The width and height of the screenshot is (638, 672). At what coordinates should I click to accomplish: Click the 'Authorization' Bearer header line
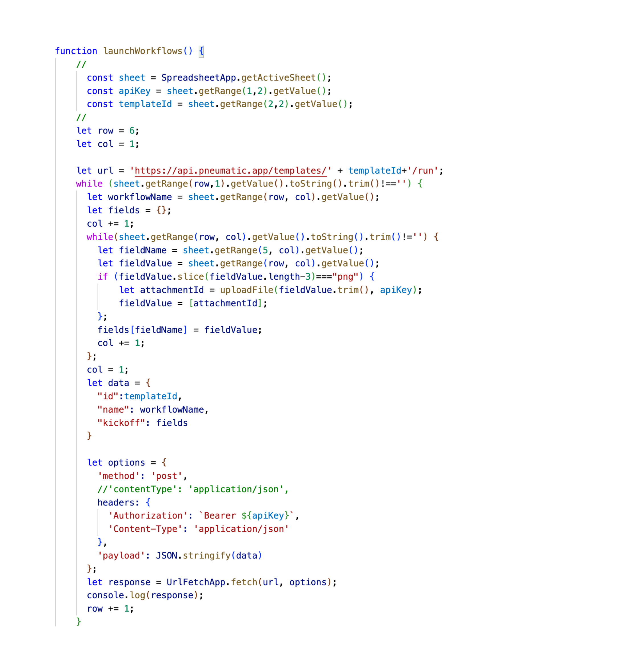coord(204,516)
